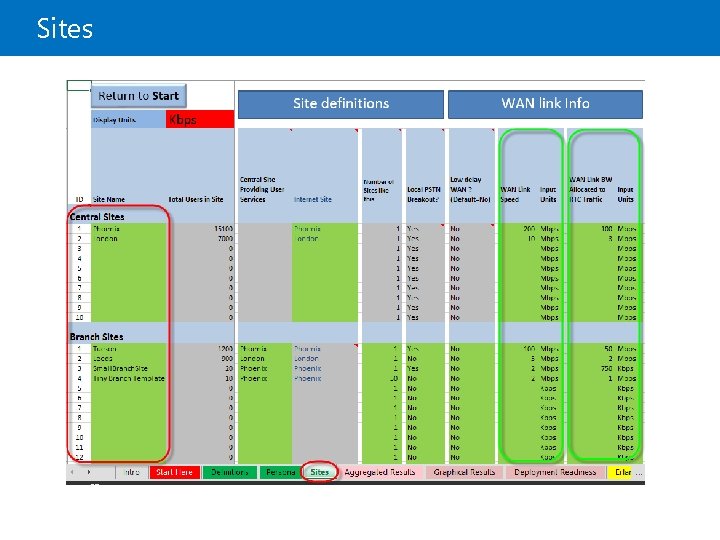Select the WAN Link Speed header
Screen dimensions: 720x540
[x=515, y=194]
